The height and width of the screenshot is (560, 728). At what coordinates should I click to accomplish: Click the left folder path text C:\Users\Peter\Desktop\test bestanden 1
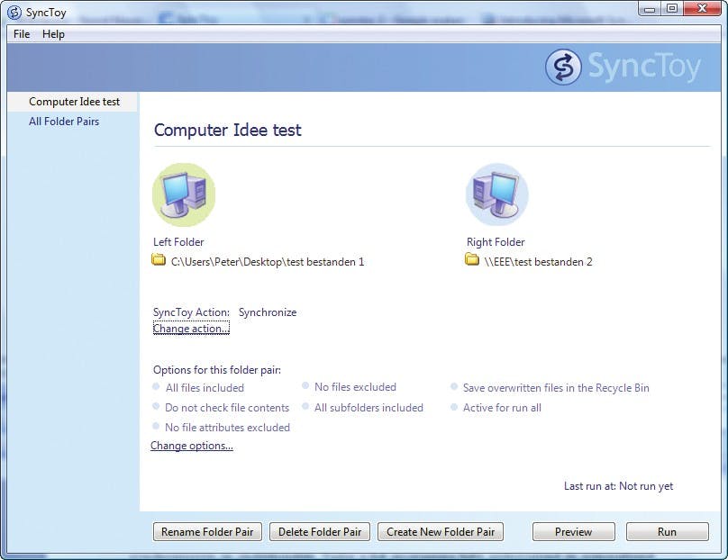pyautogui.click(x=268, y=262)
